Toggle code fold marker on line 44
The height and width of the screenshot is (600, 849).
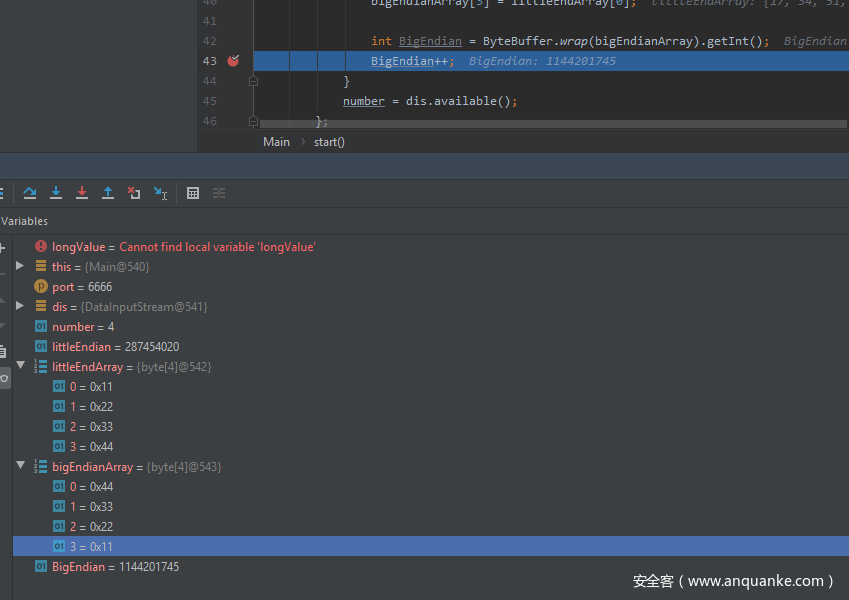253,81
